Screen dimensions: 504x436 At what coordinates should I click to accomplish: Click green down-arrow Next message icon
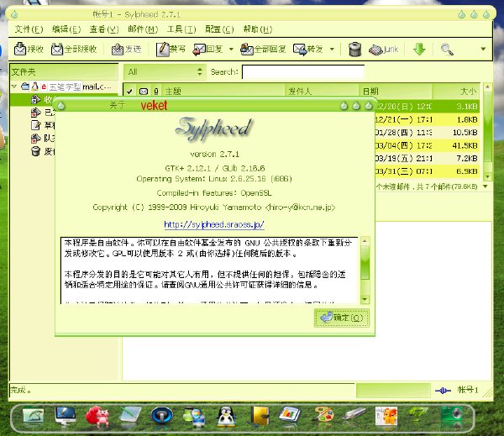point(419,50)
